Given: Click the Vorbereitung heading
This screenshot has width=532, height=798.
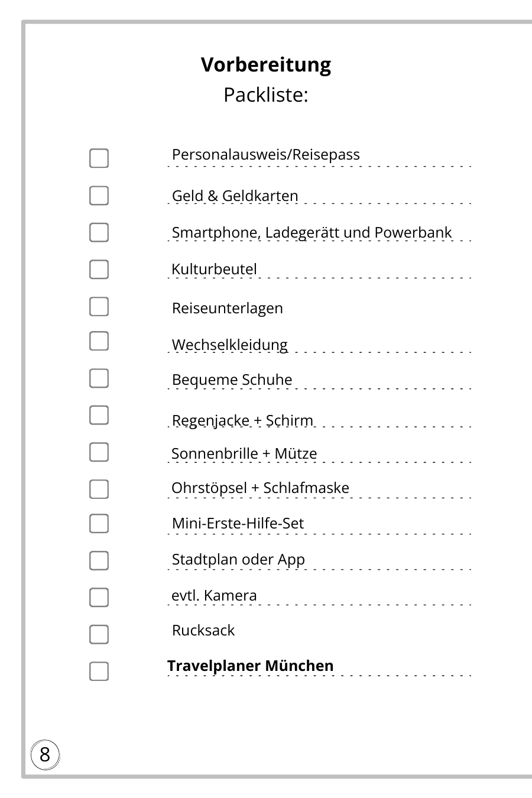Looking at the screenshot, I should coord(265,64).
